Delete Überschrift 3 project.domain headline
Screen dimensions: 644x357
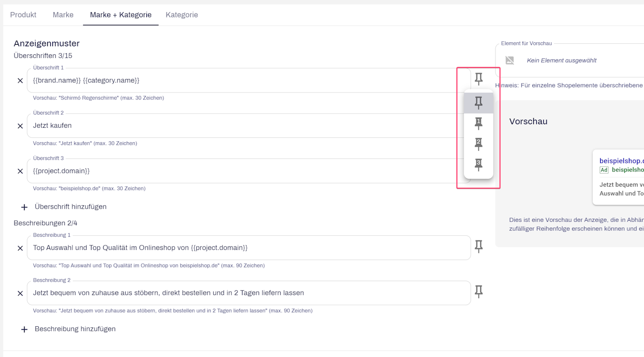click(20, 171)
